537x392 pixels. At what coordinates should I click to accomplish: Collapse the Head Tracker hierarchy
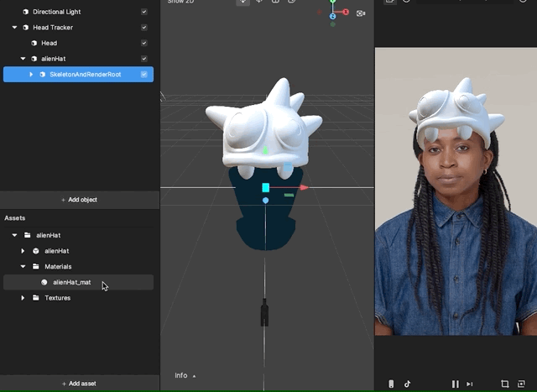tap(14, 28)
